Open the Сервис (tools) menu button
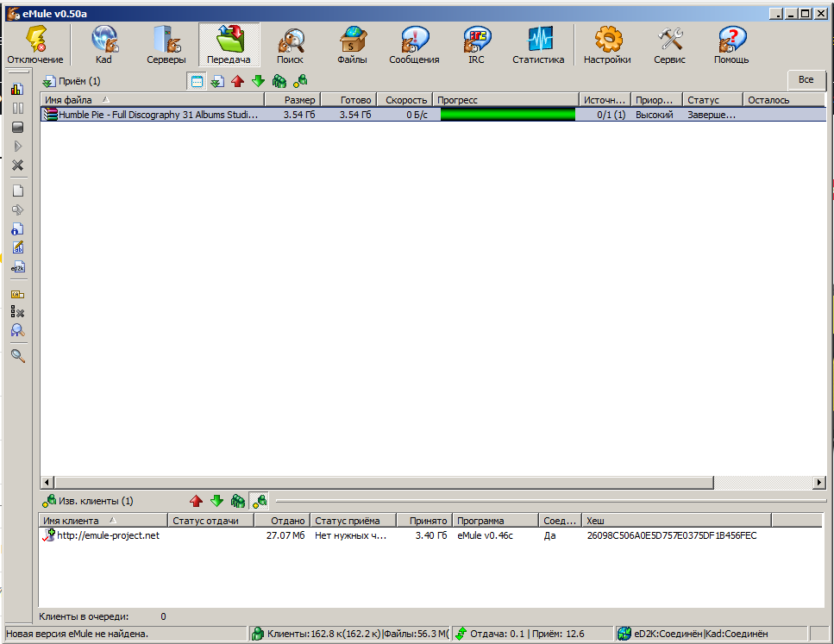Viewport: 834px width, 644px height. click(669, 45)
